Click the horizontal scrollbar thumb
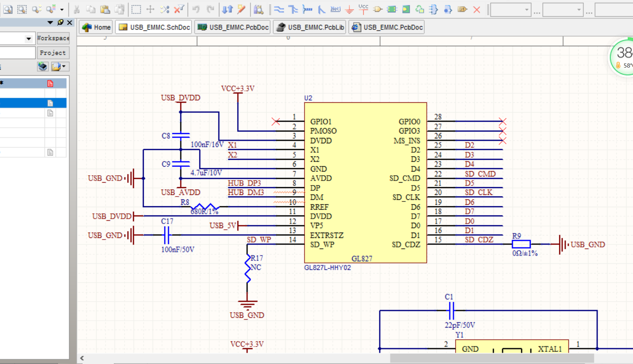This screenshot has height=364, width=633. click(492, 358)
